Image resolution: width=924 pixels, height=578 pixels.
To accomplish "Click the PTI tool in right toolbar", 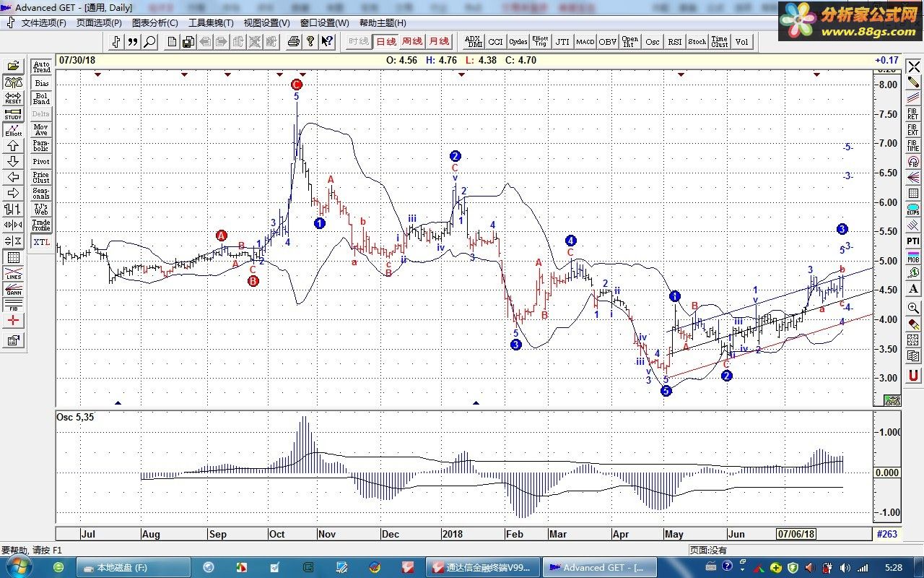I will 913,241.
